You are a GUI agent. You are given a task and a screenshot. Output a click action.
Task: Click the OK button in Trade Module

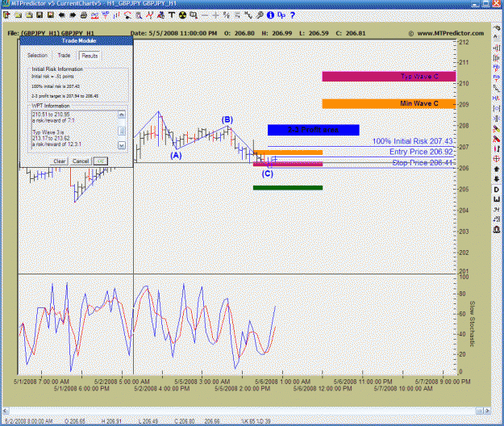point(101,161)
